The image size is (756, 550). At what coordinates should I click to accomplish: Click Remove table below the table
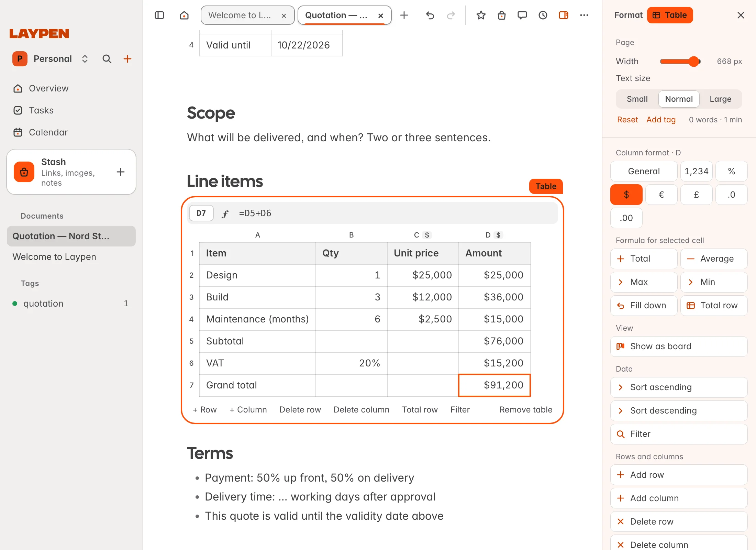(526, 410)
